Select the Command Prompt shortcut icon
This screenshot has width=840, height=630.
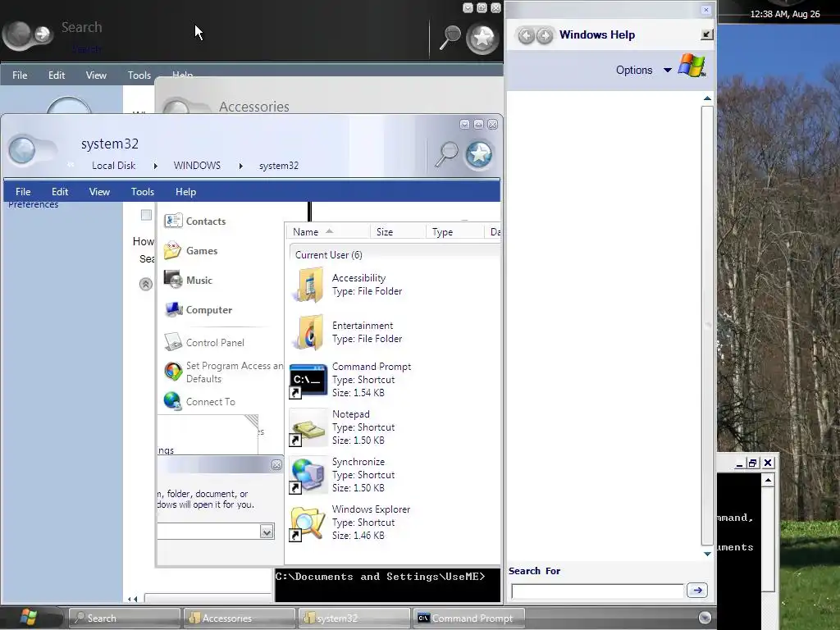click(308, 381)
